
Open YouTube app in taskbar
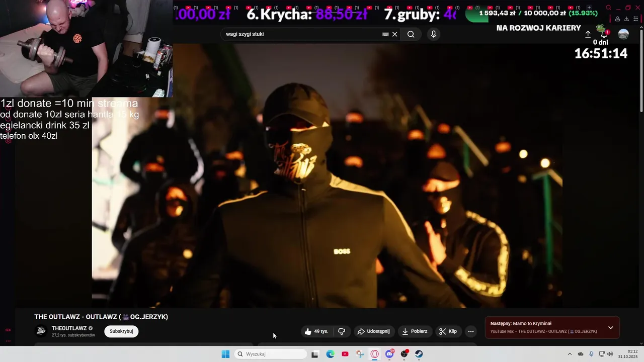click(x=345, y=354)
